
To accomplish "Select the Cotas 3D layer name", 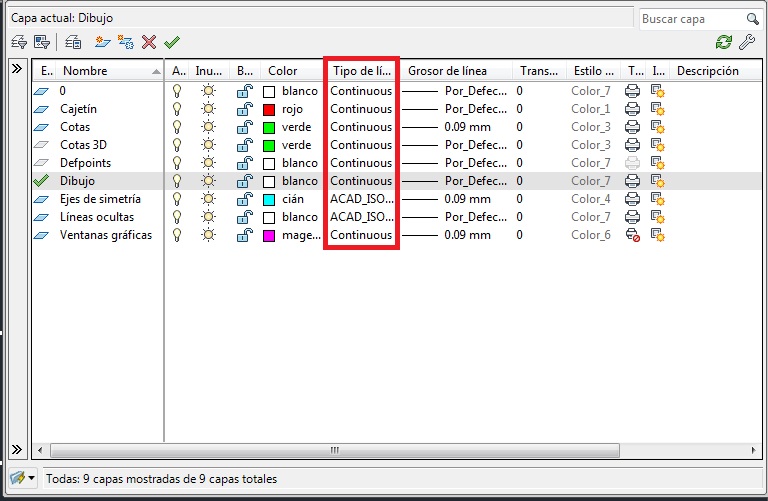I will pos(83,145).
